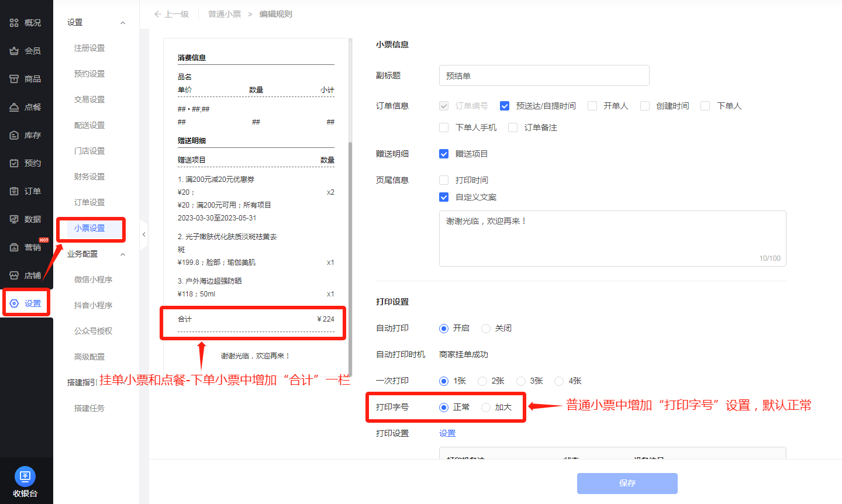Click the disabled 订单编号 checkbox

tap(444, 106)
